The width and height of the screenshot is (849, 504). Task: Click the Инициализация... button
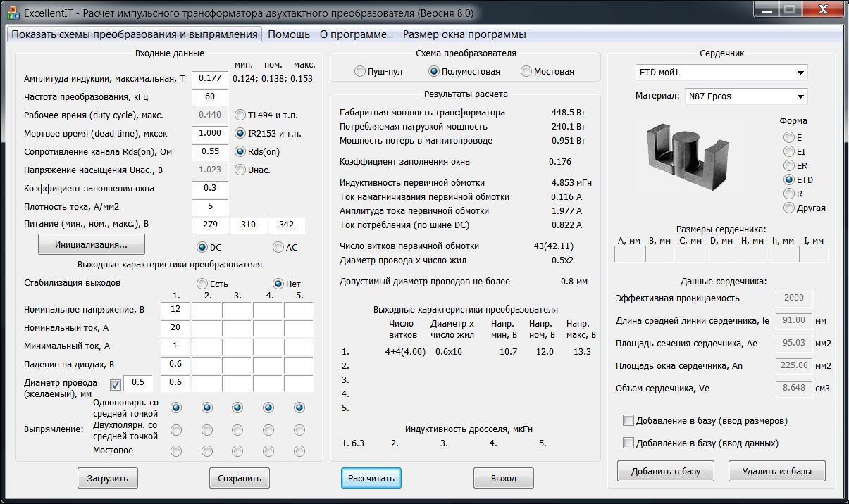tap(92, 245)
